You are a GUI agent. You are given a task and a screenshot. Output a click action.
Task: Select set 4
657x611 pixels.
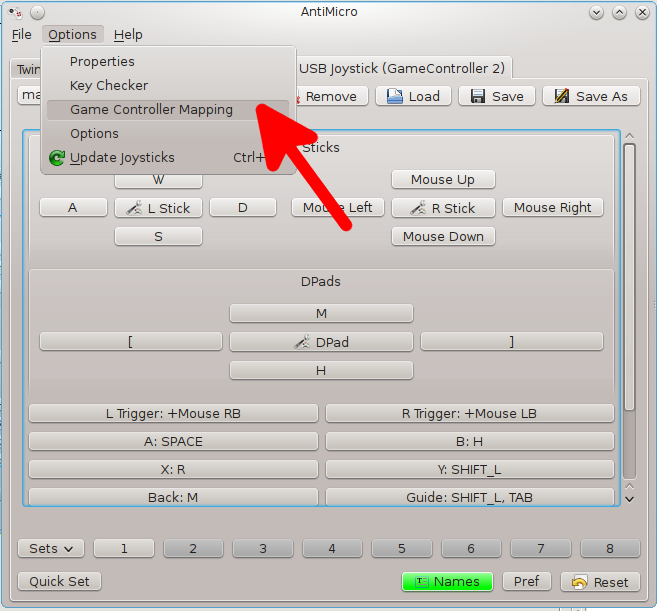(x=332, y=549)
